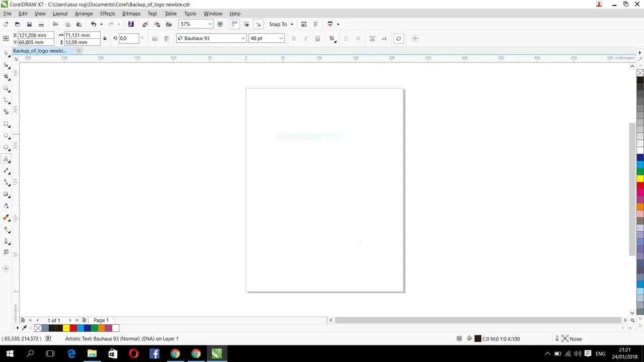Toggle Bold text formatting
This screenshot has height=362, width=644.
click(x=294, y=38)
